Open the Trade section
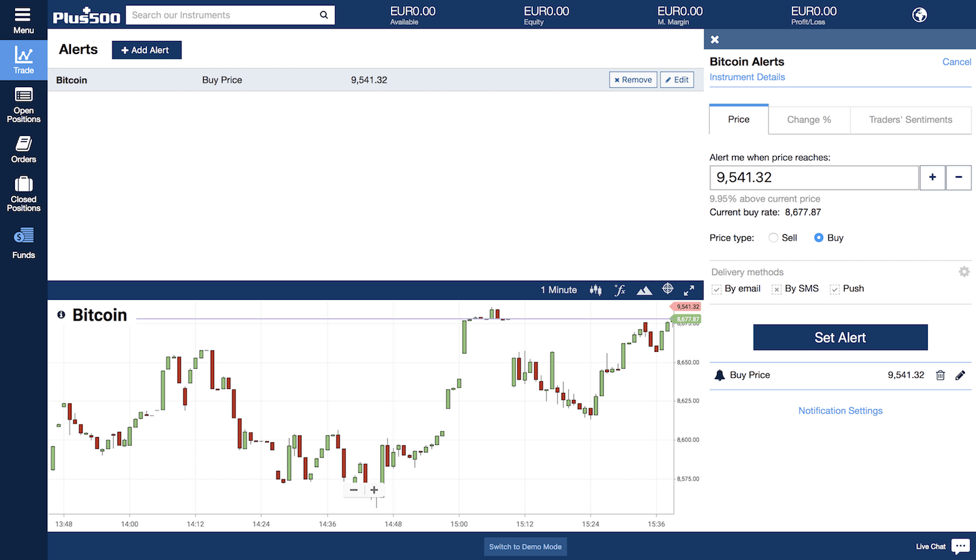976x560 pixels. click(x=23, y=60)
